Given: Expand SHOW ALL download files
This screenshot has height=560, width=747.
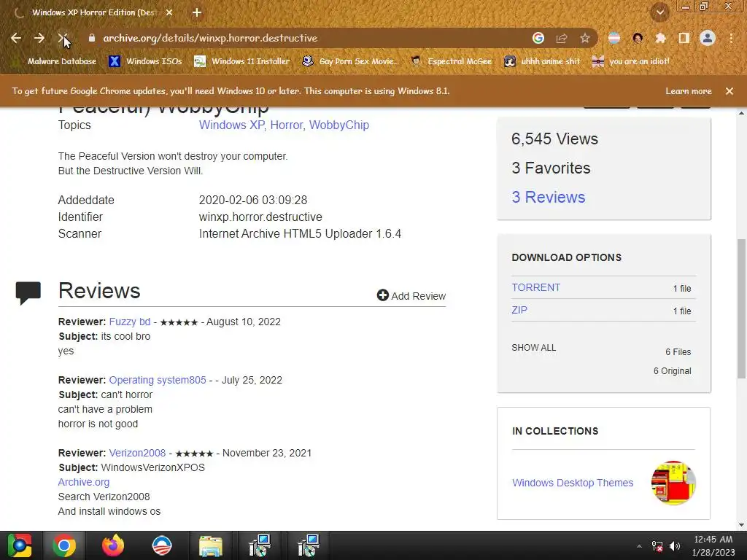Looking at the screenshot, I should click(x=533, y=348).
